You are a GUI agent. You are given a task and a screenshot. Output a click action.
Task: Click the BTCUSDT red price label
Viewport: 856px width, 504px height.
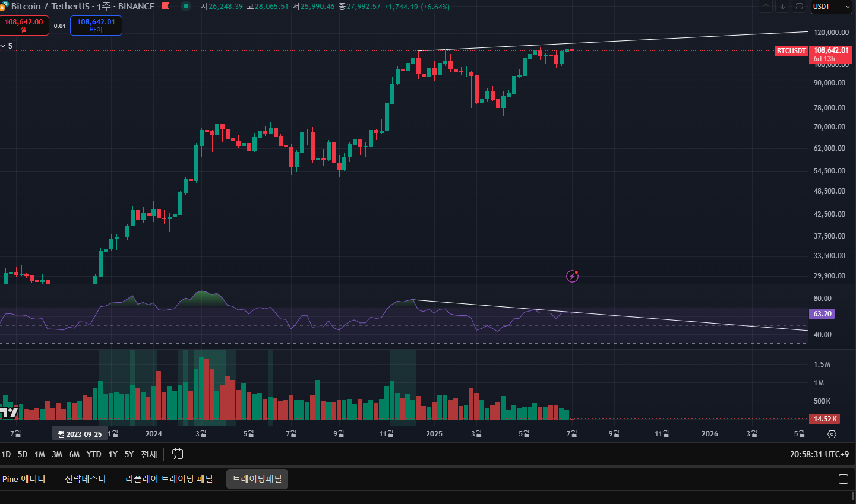click(791, 51)
